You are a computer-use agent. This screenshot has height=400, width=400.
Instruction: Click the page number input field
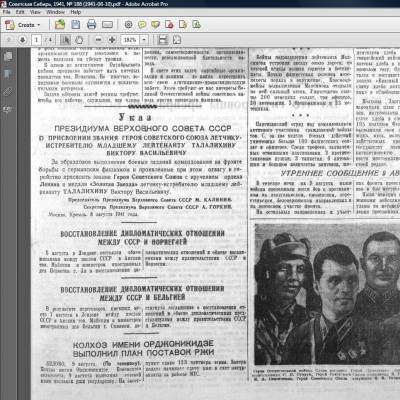[x=36, y=40]
